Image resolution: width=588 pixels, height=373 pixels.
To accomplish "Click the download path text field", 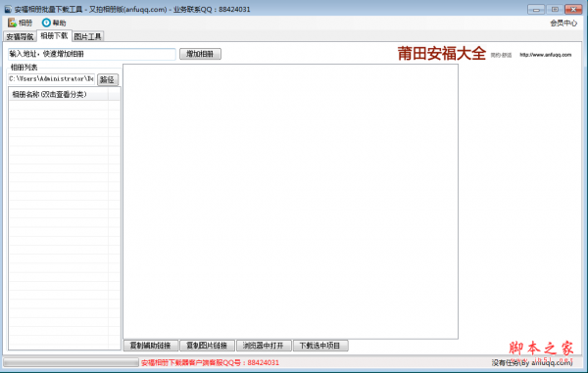I will (x=51, y=79).
